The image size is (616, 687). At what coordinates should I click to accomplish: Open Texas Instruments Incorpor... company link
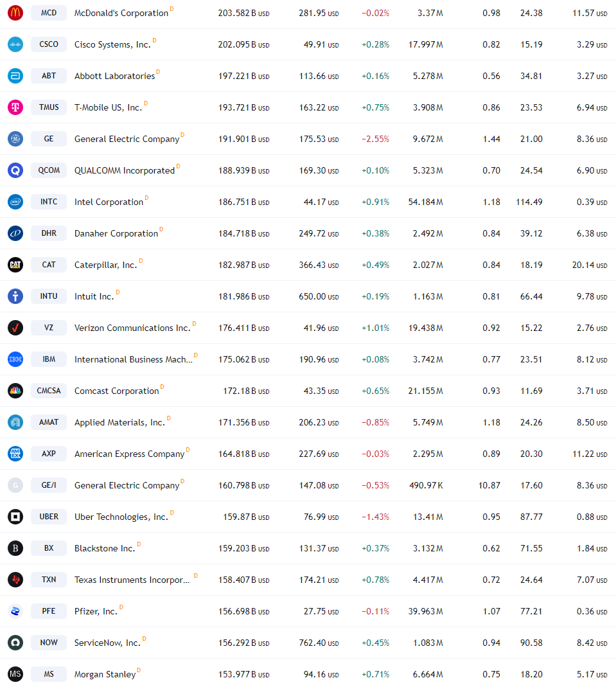[132, 580]
